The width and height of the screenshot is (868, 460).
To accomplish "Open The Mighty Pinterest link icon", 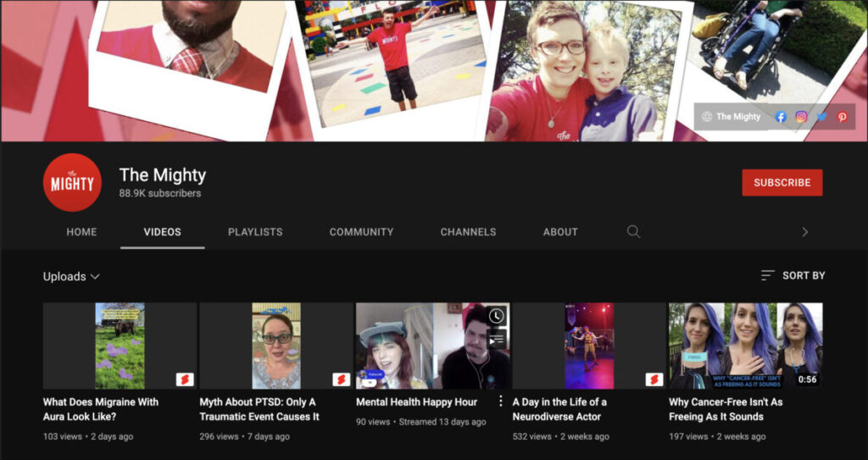I will pos(842,117).
